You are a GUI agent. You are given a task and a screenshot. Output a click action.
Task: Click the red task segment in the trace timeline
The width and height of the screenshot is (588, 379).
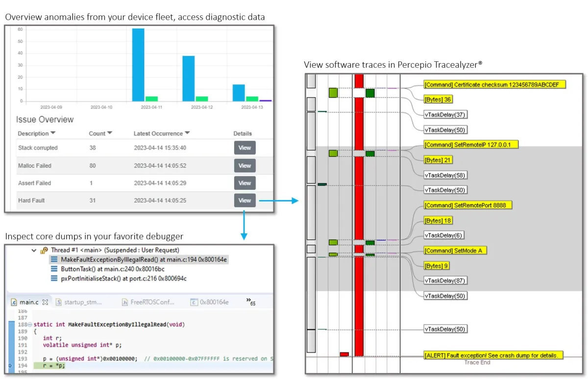pyautogui.click(x=359, y=196)
